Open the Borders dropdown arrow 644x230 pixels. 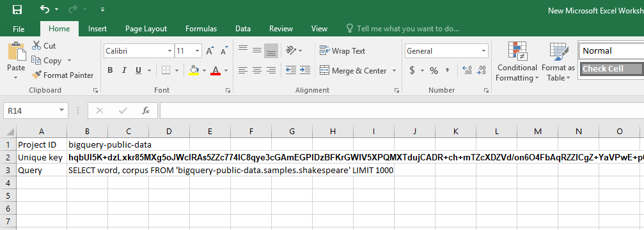point(177,70)
